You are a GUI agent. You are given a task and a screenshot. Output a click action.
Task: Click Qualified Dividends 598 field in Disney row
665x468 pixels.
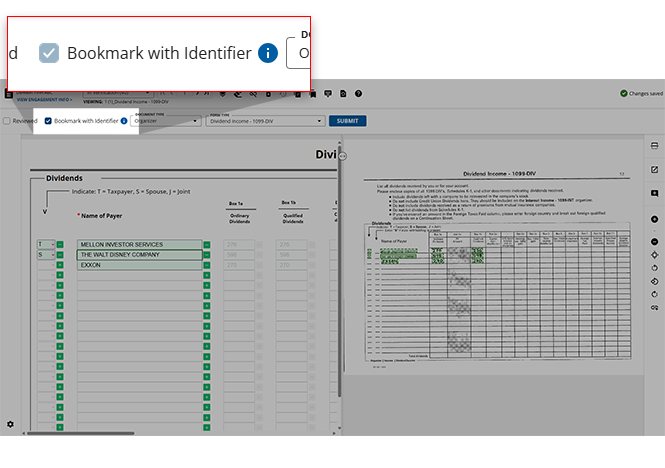[292, 255]
